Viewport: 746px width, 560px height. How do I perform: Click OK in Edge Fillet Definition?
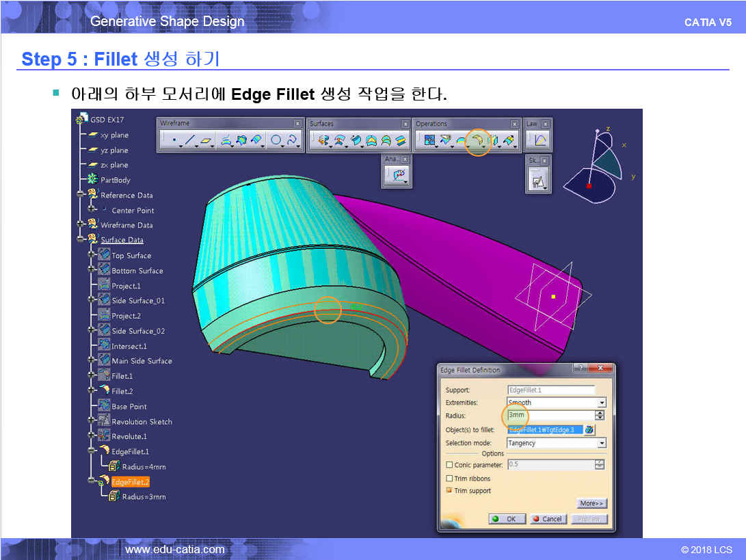[x=507, y=519]
